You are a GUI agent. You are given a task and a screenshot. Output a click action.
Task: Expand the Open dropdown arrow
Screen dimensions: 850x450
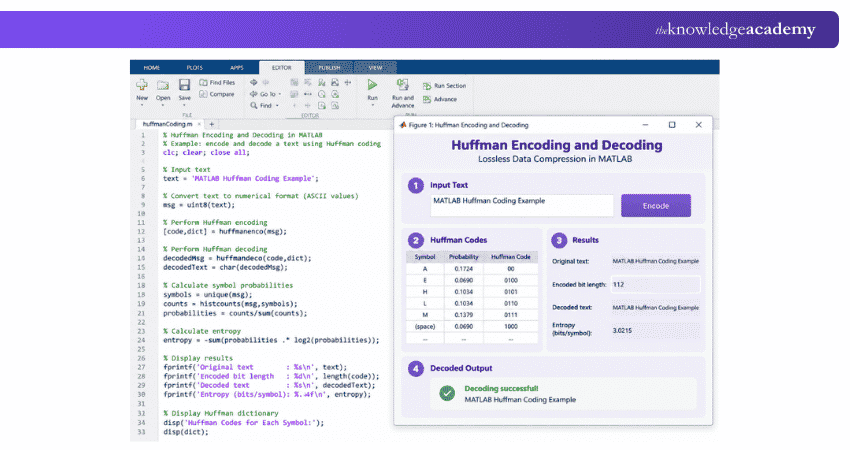163,105
